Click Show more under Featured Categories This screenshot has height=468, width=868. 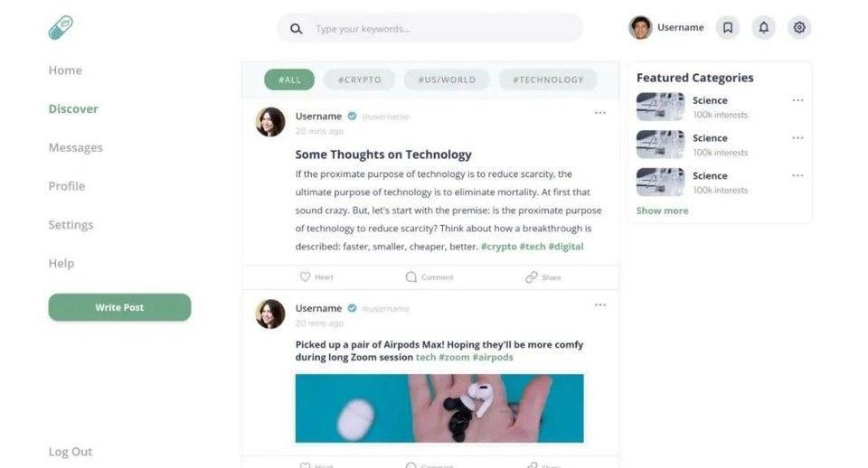[662, 211]
